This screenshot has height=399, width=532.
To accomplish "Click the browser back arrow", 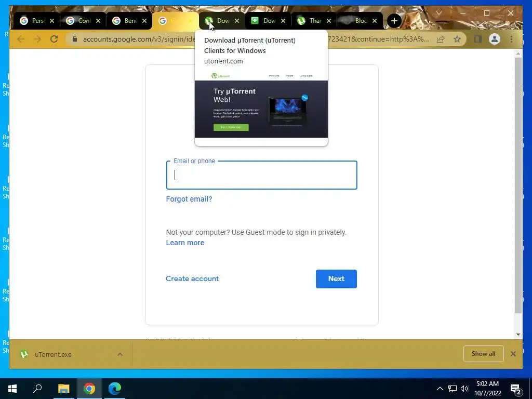I will [21, 39].
